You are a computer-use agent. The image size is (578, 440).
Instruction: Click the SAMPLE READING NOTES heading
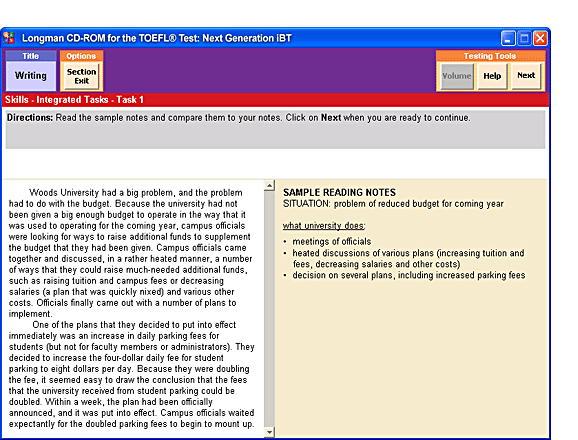coord(339,192)
